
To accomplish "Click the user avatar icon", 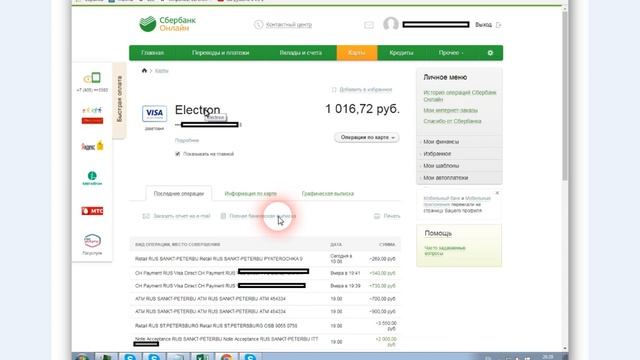I will (391, 24).
